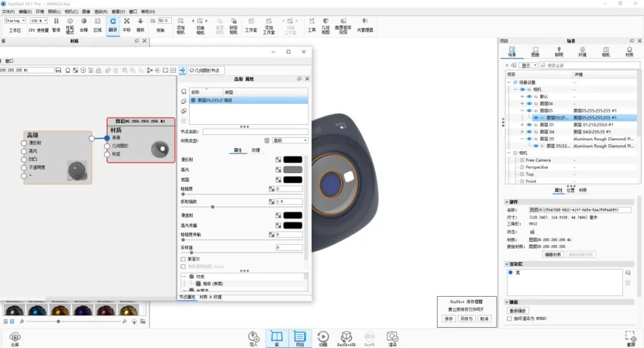
Task: Pause rendering with the 暂停 icon
Action: (x=56, y=24)
